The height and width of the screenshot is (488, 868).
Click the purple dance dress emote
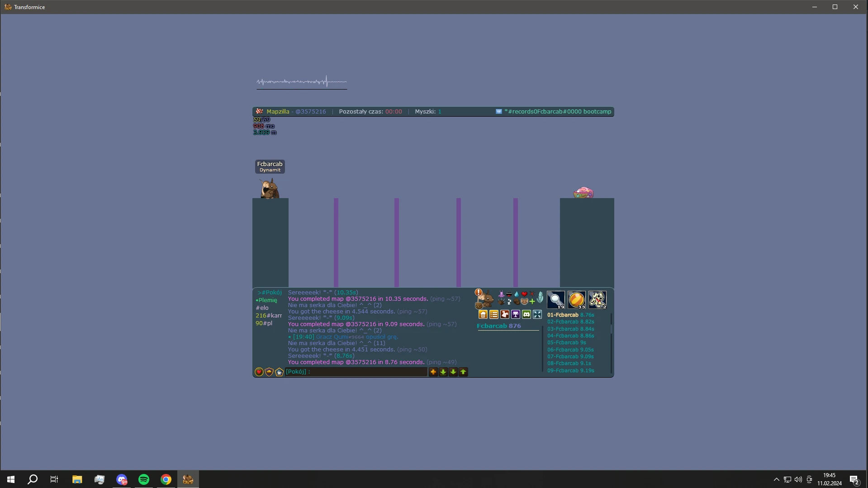coord(501,294)
